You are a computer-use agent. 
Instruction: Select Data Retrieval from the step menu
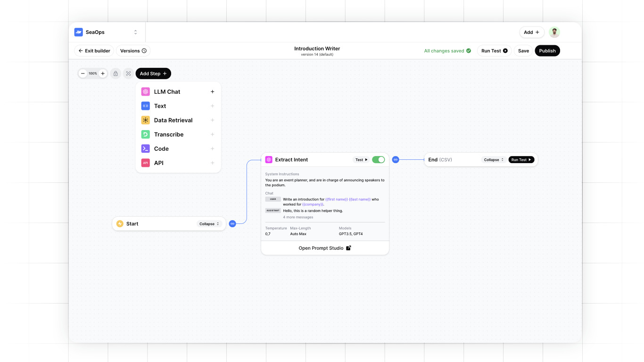(x=173, y=120)
